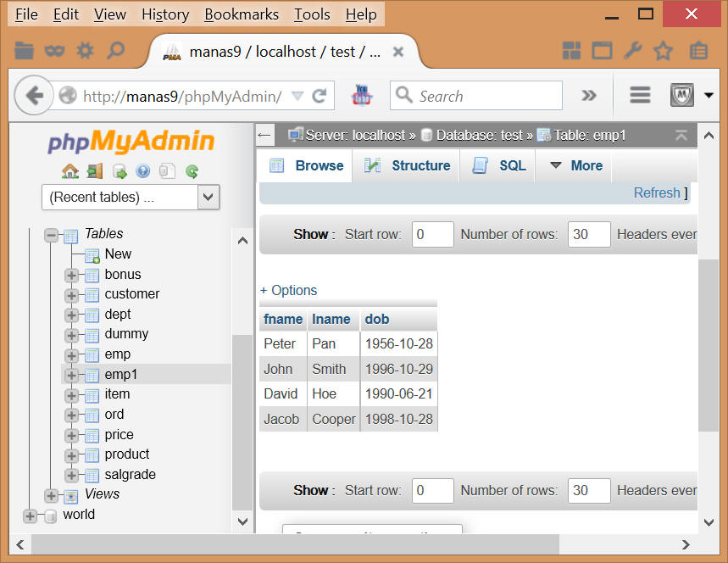Click the browser Search box

(x=476, y=96)
